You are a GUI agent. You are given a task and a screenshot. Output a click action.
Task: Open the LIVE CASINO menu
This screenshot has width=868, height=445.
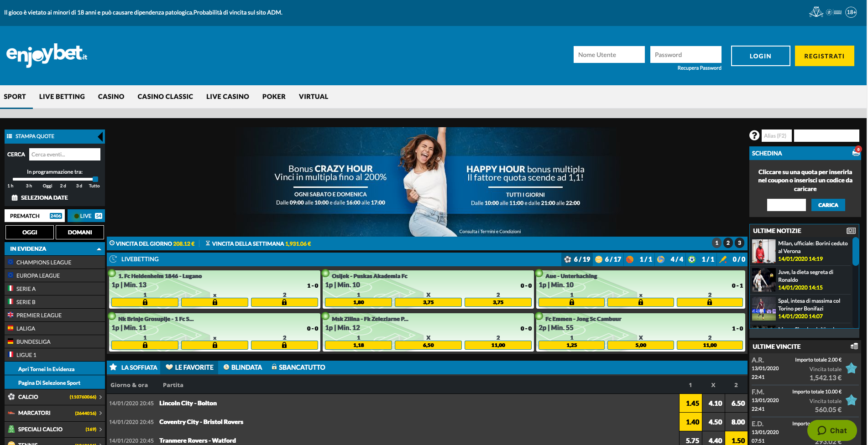[x=227, y=97]
